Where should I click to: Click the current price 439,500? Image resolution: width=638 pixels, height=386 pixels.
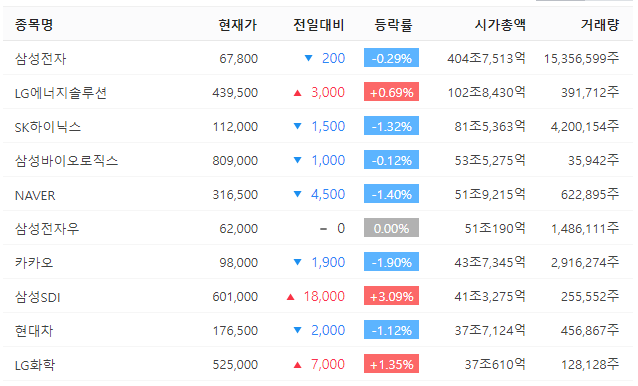point(235,93)
